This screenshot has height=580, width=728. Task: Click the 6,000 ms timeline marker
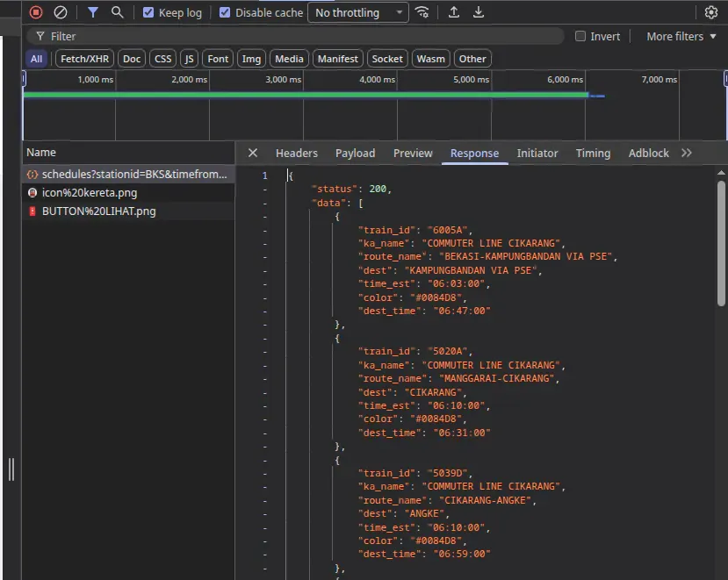(565, 79)
